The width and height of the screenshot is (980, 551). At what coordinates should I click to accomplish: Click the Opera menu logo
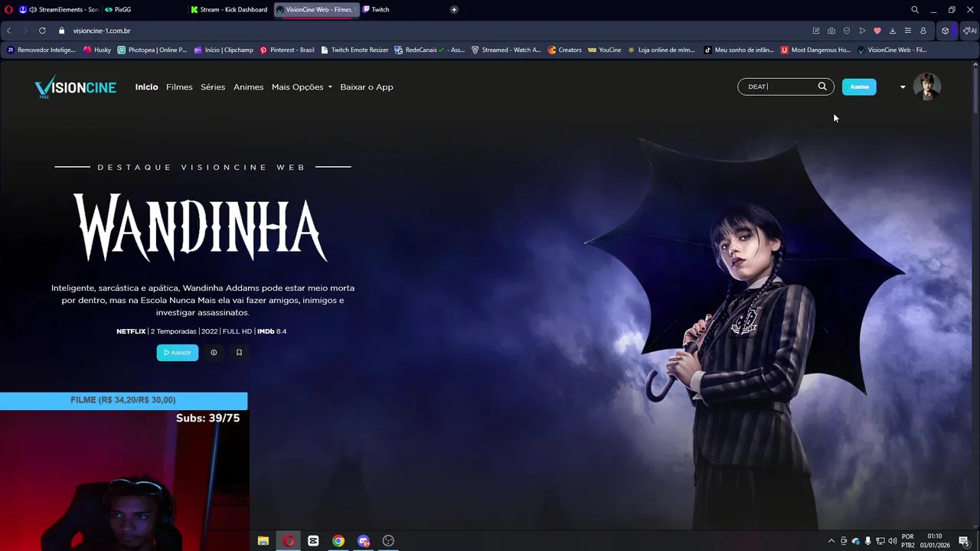pos(8,10)
